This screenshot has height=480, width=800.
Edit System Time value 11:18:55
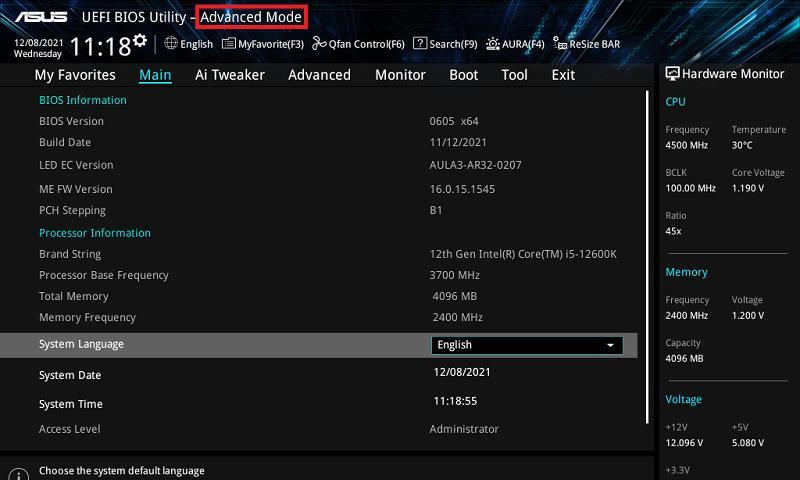click(455, 401)
